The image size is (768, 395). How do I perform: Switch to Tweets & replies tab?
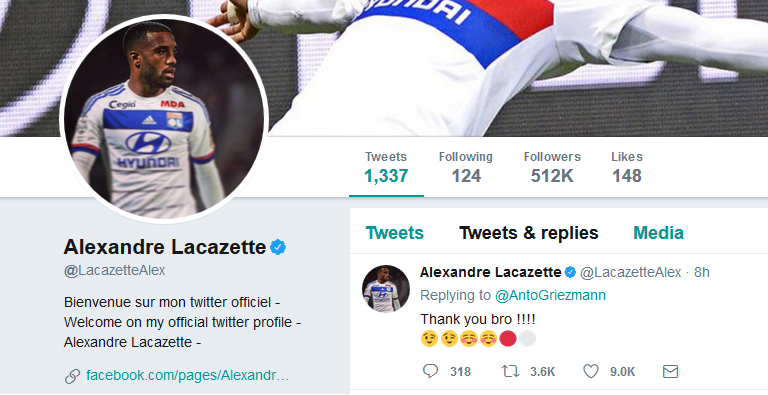[x=528, y=233]
